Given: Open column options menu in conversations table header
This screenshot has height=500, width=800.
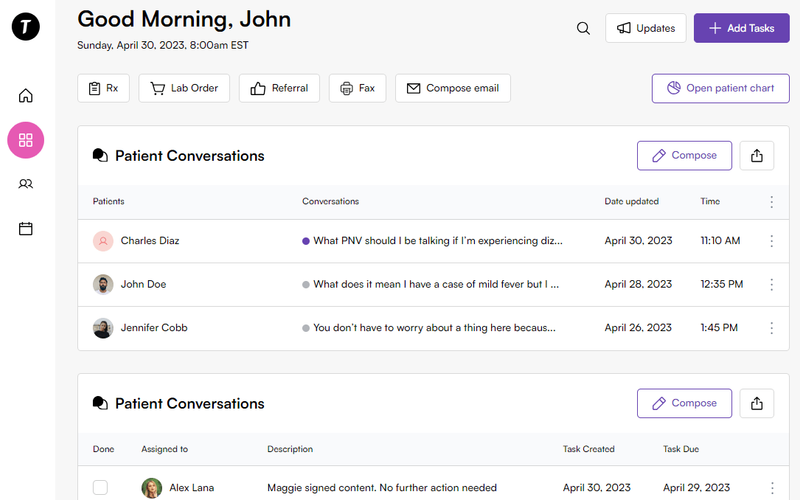Looking at the screenshot, I should pyautogui.click(x=771, y=202).
